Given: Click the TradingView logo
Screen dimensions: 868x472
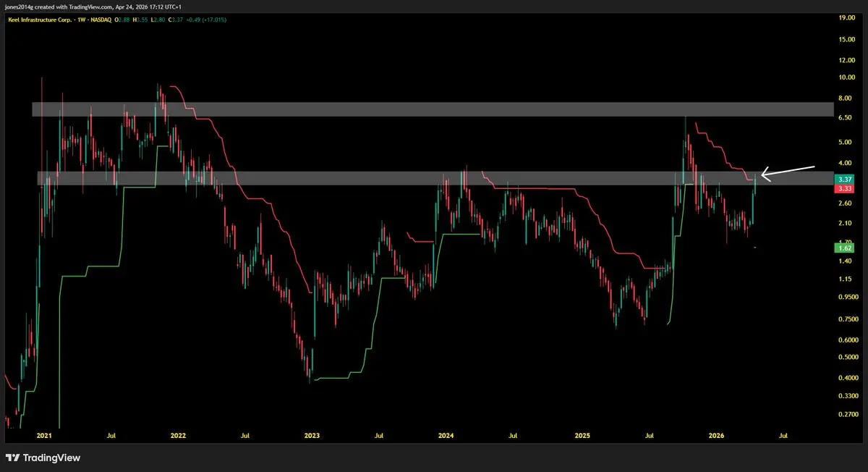Looking at the screenshot, I should tap(43, 458).
